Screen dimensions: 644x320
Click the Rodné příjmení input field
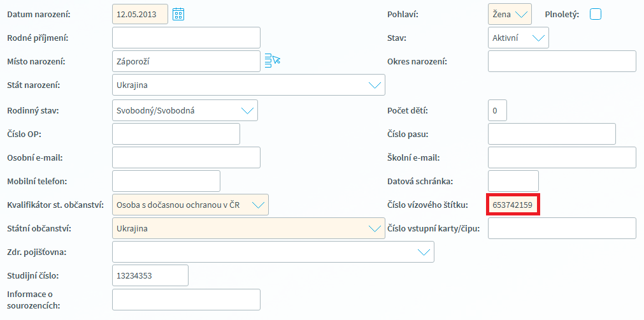(x=186, y=38)
